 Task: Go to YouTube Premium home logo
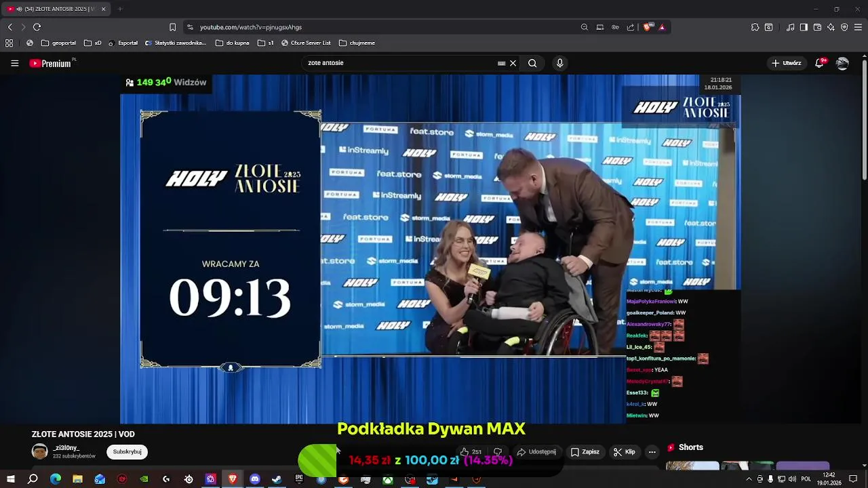tap(51, 63)
